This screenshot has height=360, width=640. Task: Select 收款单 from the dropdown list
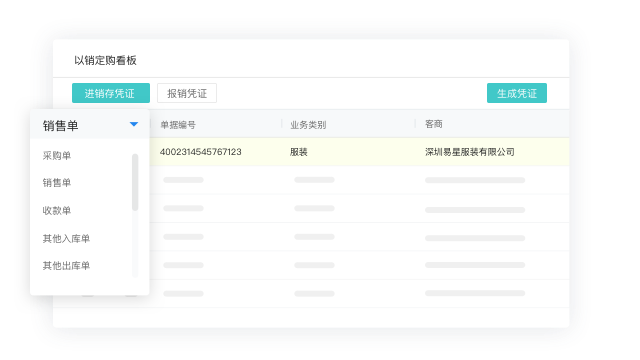(57, 211)
